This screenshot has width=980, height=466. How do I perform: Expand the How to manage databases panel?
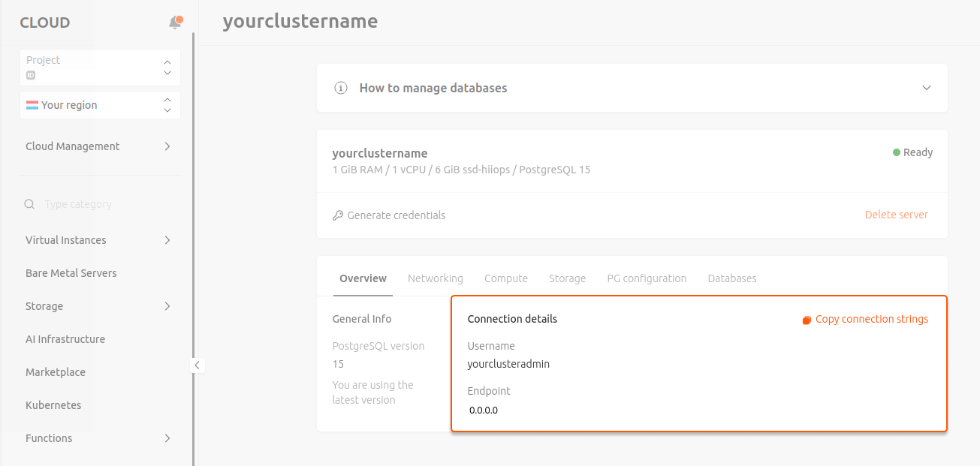pos(927,87)
